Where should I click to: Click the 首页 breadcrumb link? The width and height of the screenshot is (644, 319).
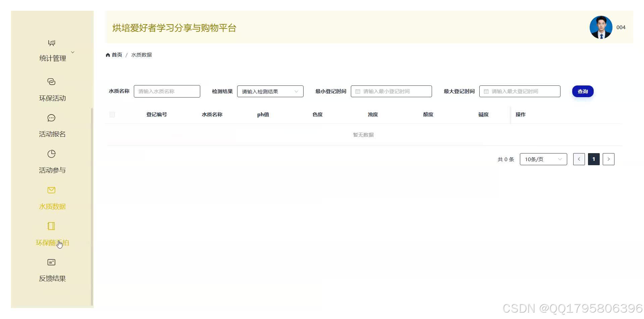coord(117,55)
